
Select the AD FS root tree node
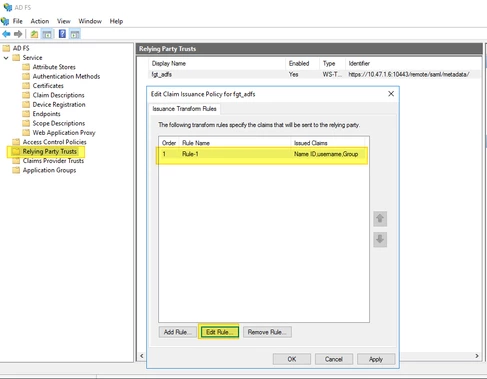[x=21, y=48]
